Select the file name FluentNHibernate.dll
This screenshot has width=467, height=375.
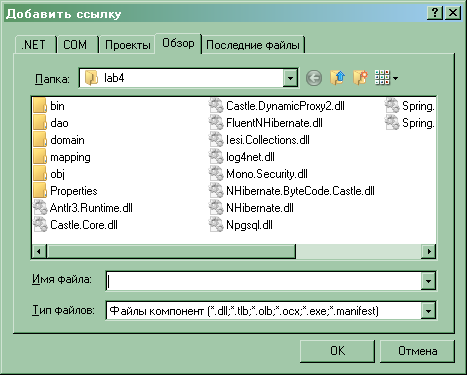274,123
